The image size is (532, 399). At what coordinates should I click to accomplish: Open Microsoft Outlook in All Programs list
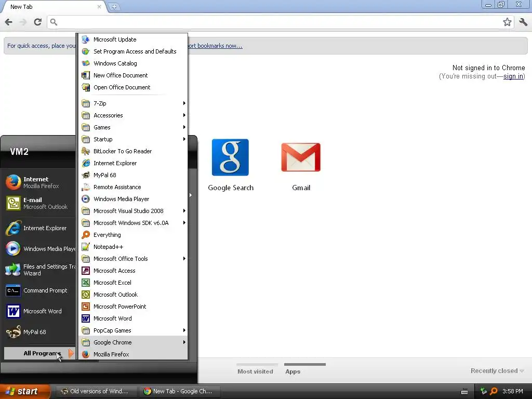(133, 295)
